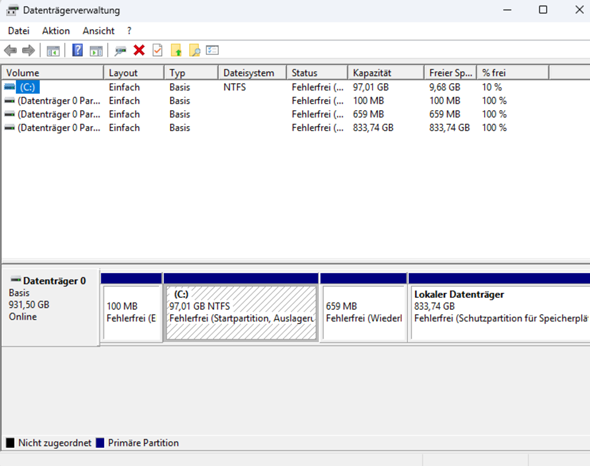This screenshot has height=466, width=590.
Task: Click the settings list view toolbar icon
Action: click(x=212, y=50)
